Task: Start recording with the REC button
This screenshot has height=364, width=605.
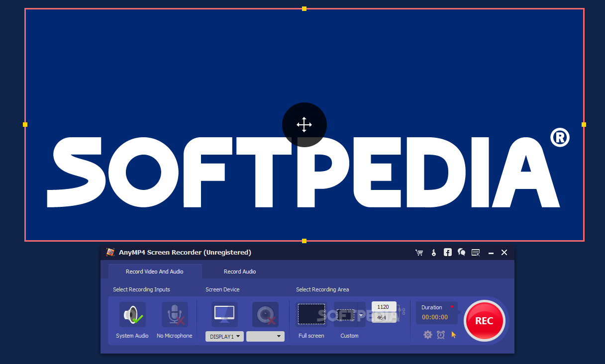Action: (484, 321)
